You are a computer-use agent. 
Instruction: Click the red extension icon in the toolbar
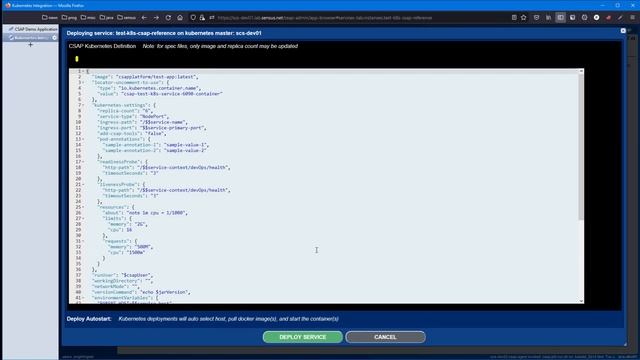[609, 18]
